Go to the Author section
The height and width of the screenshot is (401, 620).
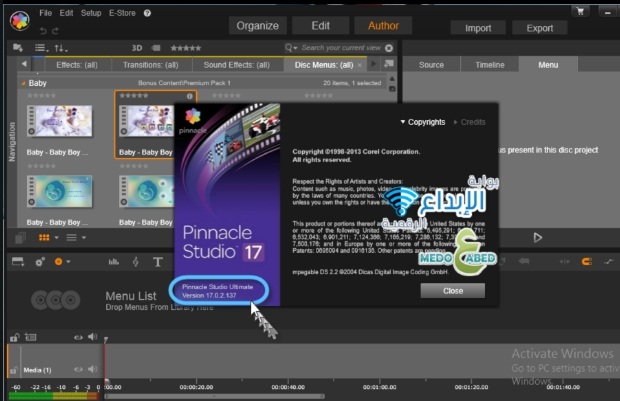pyautogui.click(x=383, y=26)
